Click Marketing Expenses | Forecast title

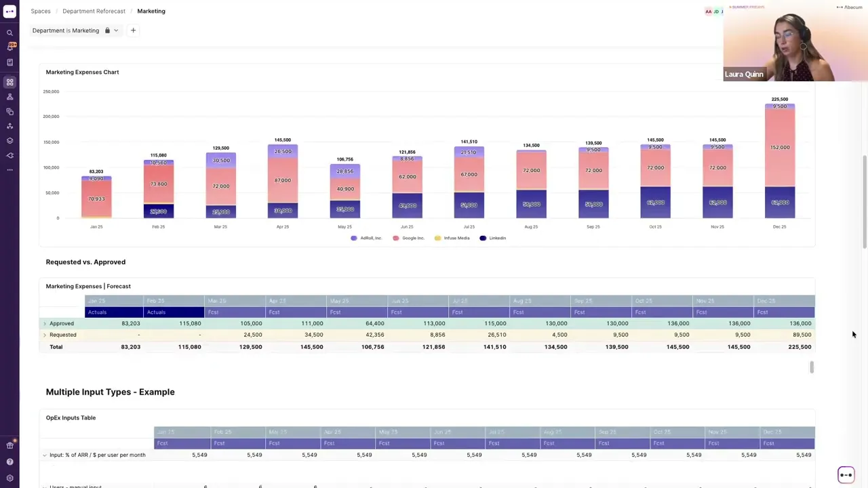click(x=88, y=286)
